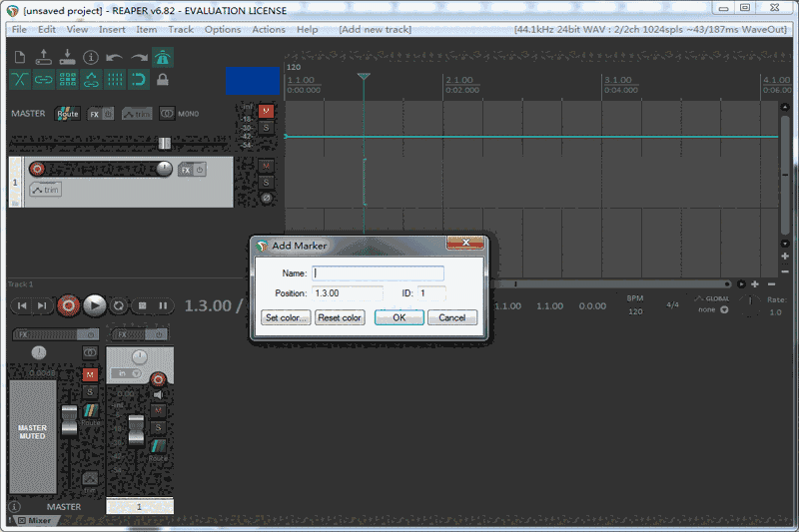This screenshot has width=799, height=532.
Task: Open track 1 trim envelope selector
Action: 45,189
